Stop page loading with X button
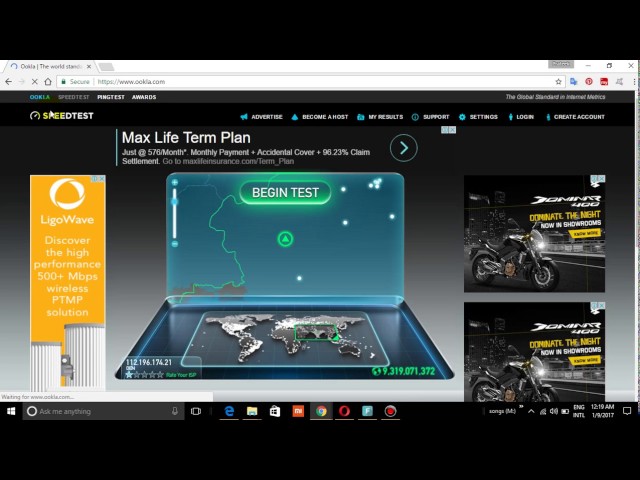640x480 pixels. 35,82
